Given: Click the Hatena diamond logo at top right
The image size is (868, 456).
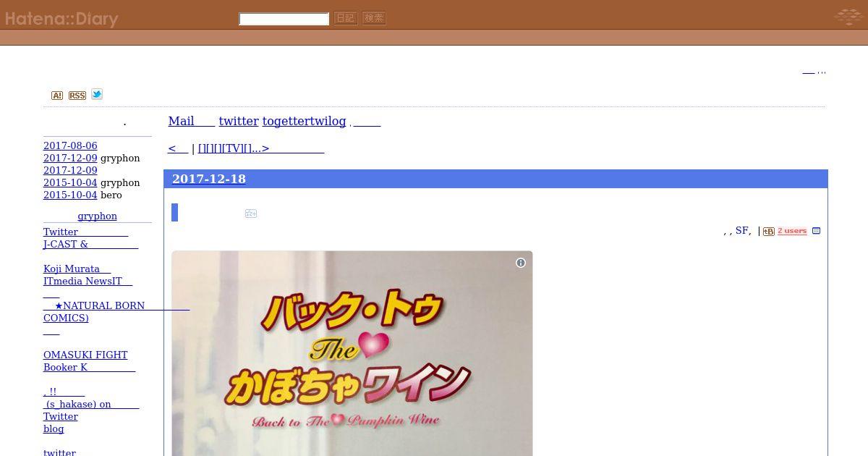Looking at the screenshot, I should coord(848,16).
